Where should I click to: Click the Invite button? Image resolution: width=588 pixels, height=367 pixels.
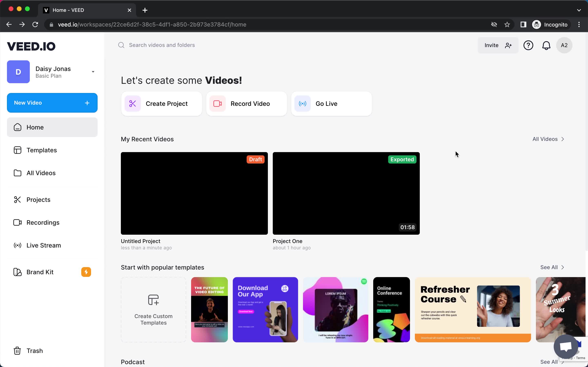[x=497, y=45]
